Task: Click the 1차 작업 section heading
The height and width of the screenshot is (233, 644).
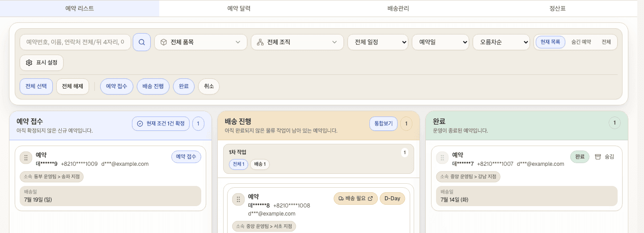Action: pyautogui.click(x=237, y=152)
